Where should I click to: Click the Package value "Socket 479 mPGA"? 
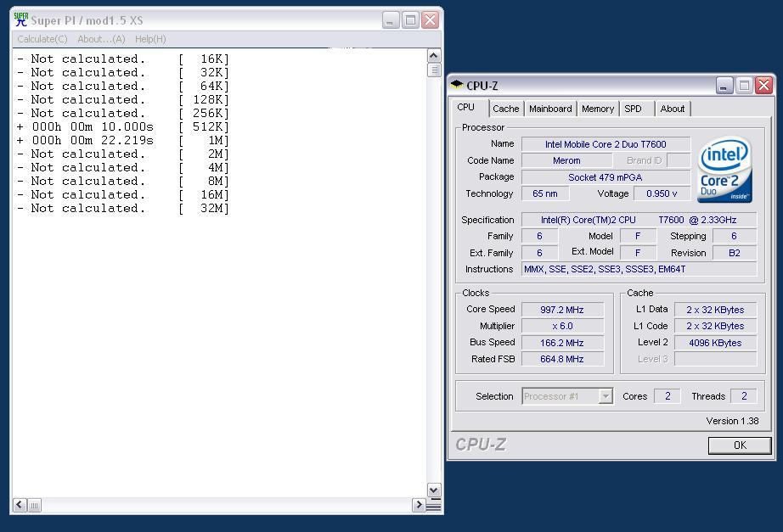[606, 177]
